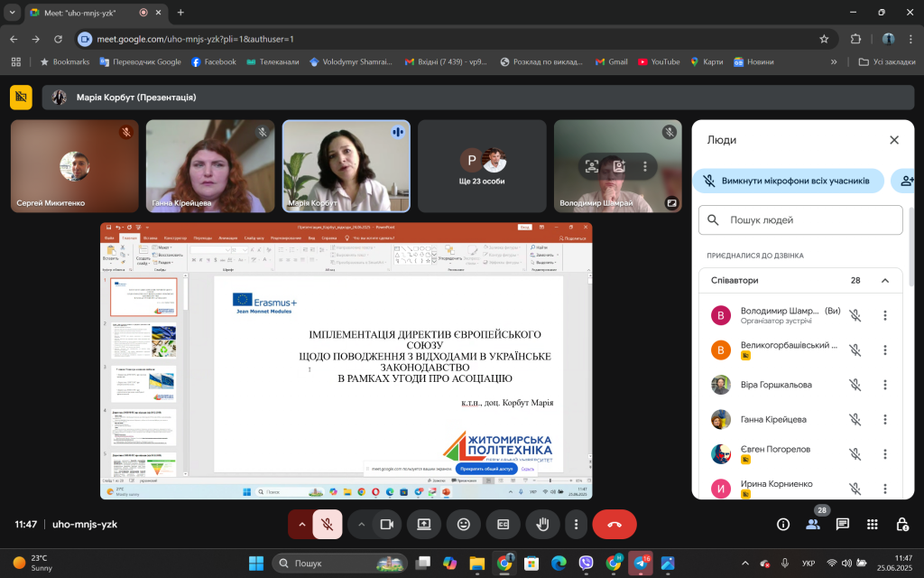
Task: Open more options for Віра Горшкальова
Action: pos(884,385)
